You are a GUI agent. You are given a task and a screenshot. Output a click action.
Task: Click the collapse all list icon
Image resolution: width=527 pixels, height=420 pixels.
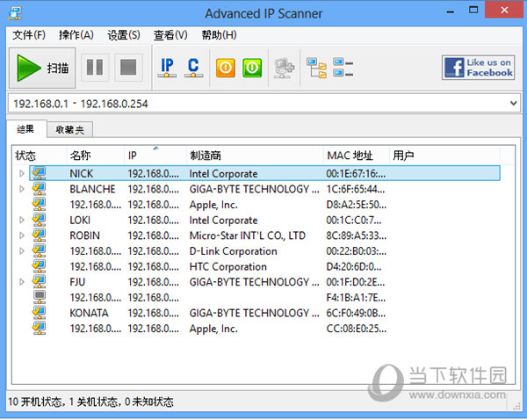(343, 68)
